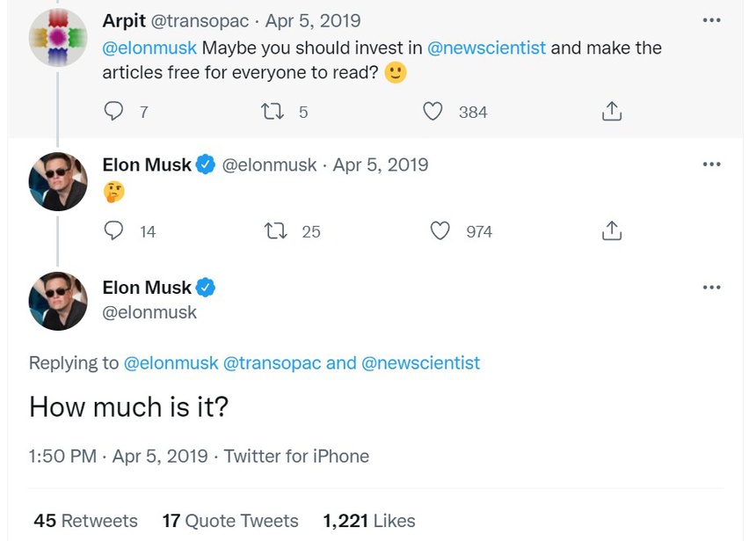Open the reply icon on Elon's emoji tweet
This screenshot has width=756, height=541.
(114, 231)
